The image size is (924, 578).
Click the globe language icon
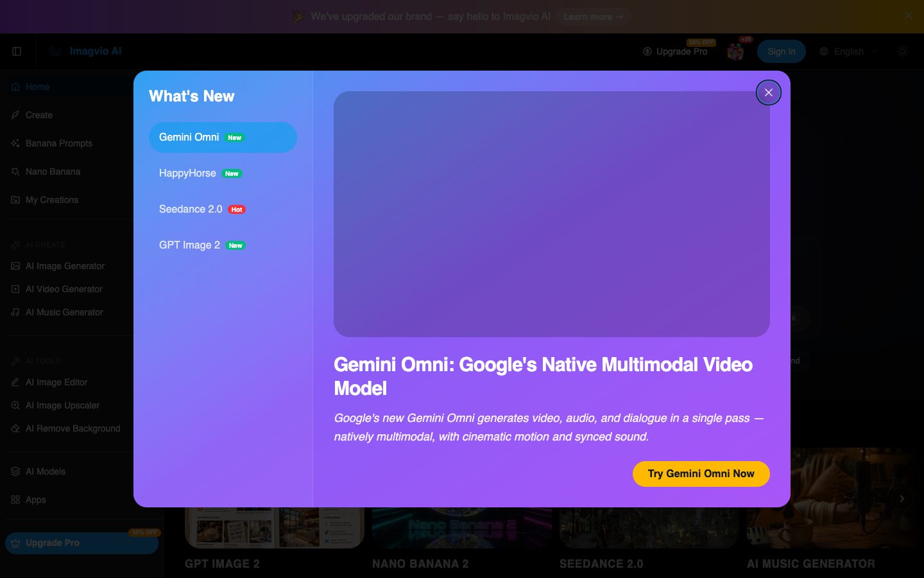click(824, 51)
